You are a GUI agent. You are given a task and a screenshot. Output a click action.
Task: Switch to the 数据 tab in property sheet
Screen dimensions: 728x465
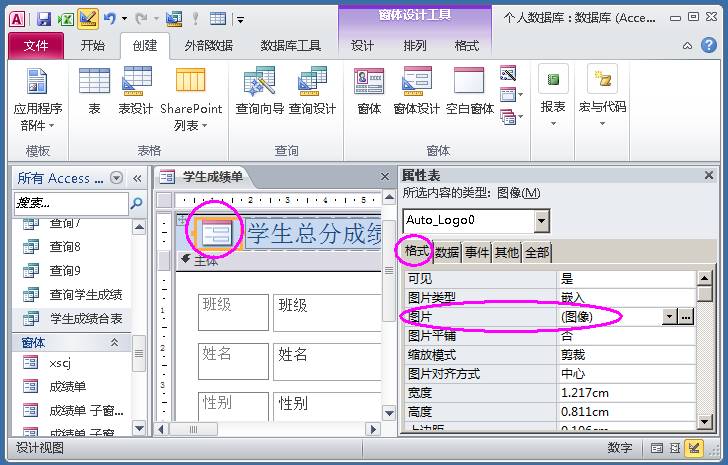pyautogui.click(x=447, y=252)
